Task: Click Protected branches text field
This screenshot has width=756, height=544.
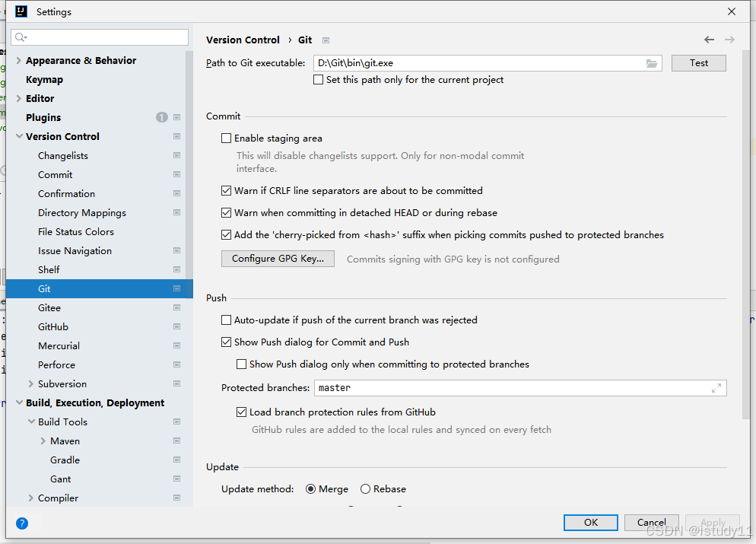Action: click(x=520, y=388)
